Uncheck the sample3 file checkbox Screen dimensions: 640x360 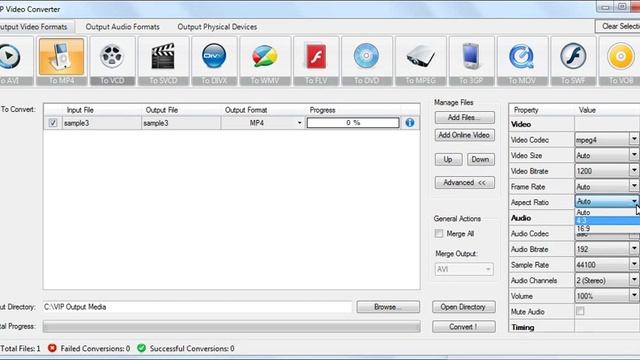click(x=53, y=123)
